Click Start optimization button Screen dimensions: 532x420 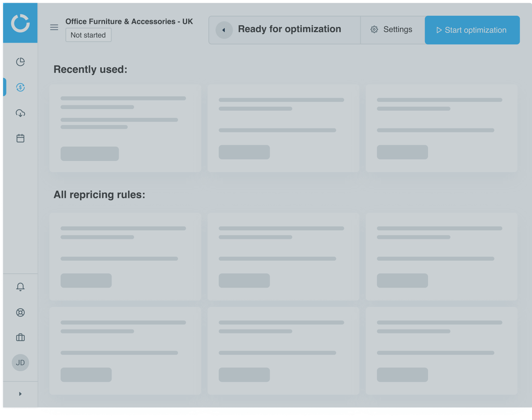[472, 30]
